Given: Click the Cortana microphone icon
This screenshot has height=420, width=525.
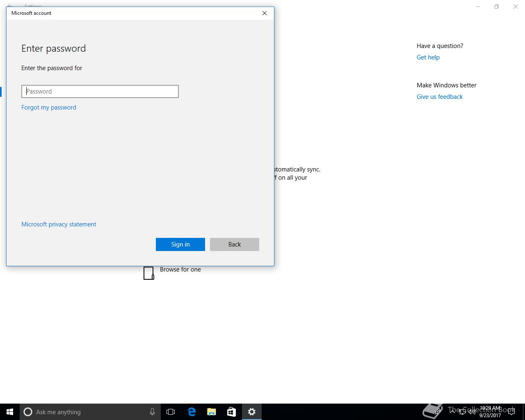Looking at the screenshot, I should (x=152, y=412).
